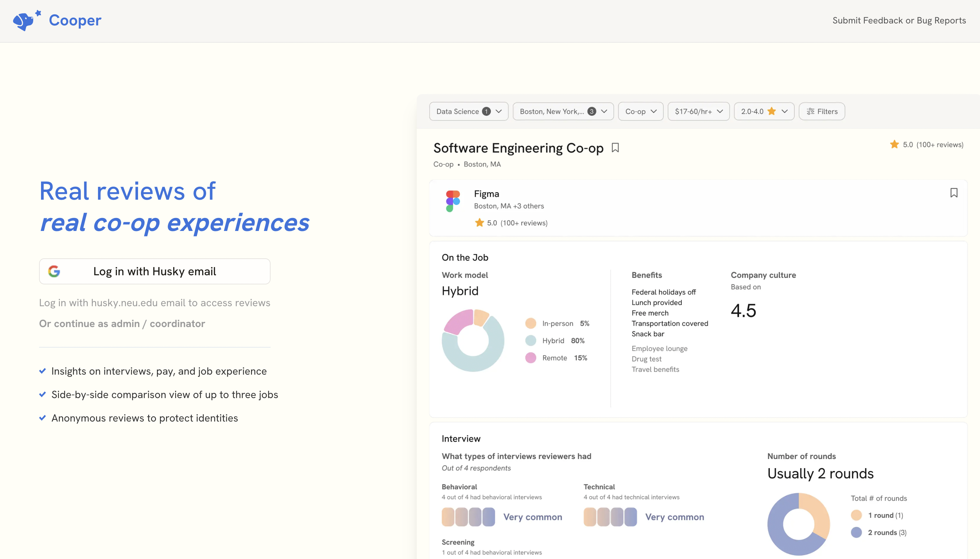Click 'Employee lounge' benefit
This screenshot has width=980, height=559.
pos(660,349)
